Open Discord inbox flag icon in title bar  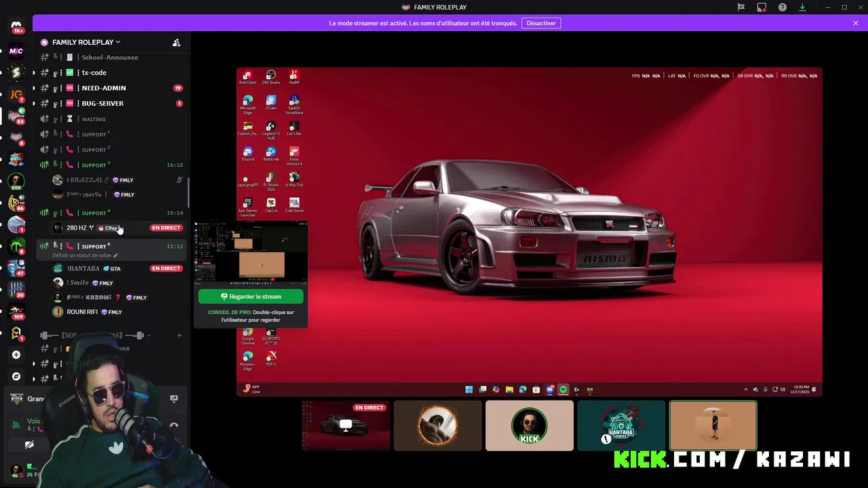click(741, 7)
